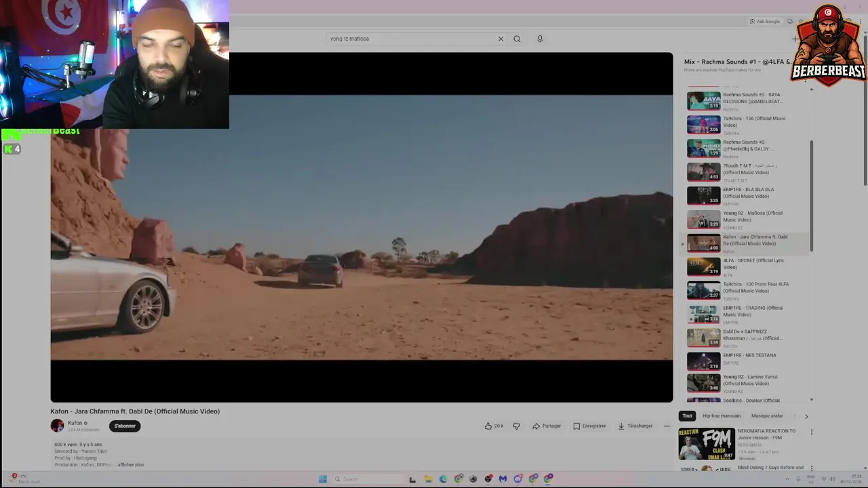Select the Hip-hop marocain chip
Image resolution: width=868 pixels, height=488 pixels.
click(722, 416)
